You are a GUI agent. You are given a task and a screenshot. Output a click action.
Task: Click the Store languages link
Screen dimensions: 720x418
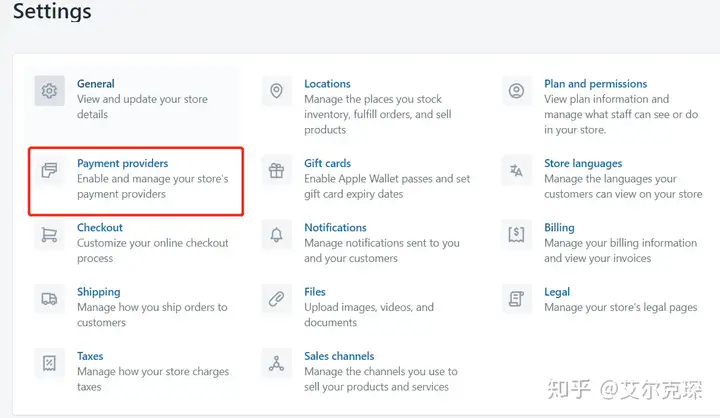[583, 163]
